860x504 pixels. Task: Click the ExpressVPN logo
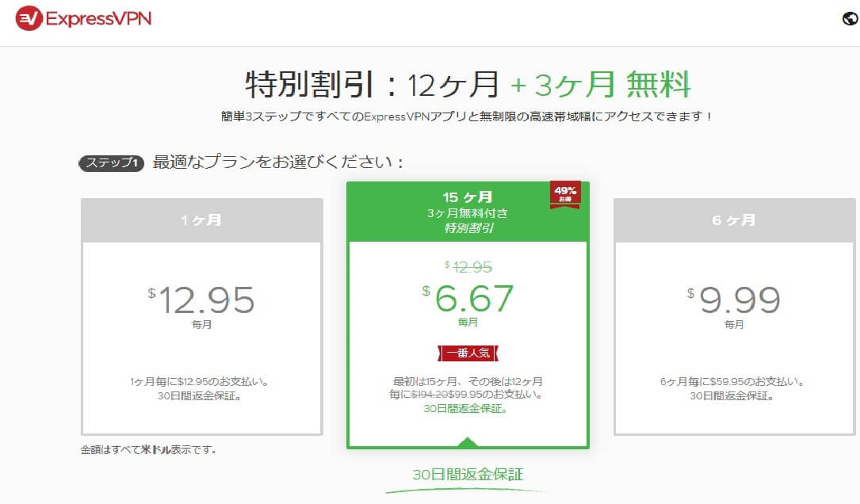point(83,19)
